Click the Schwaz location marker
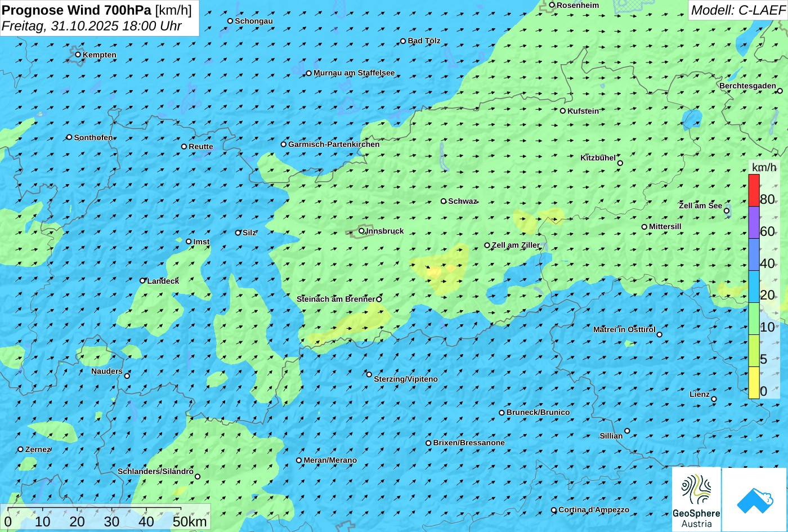This screenshot has height=532, width=788. (444, 201)
